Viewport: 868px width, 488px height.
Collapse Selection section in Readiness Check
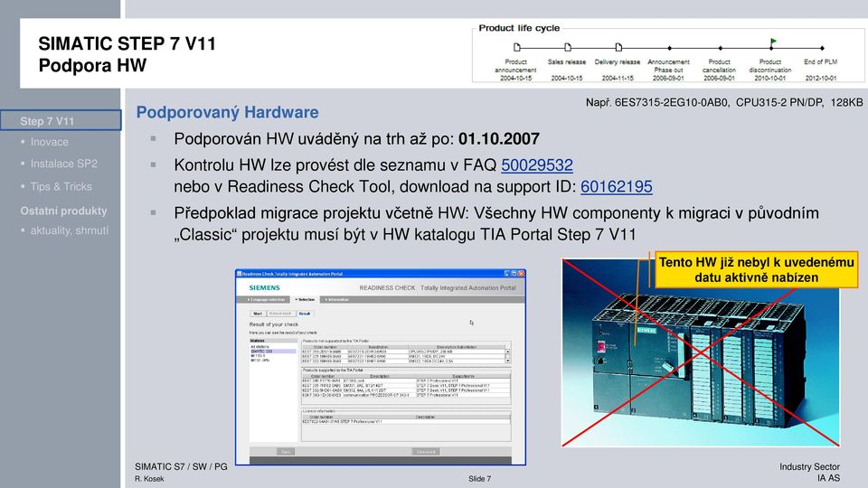click(305, 299)
